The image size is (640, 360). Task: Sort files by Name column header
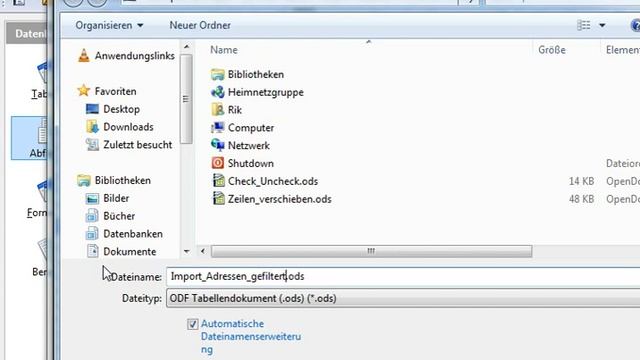(224, 50)
